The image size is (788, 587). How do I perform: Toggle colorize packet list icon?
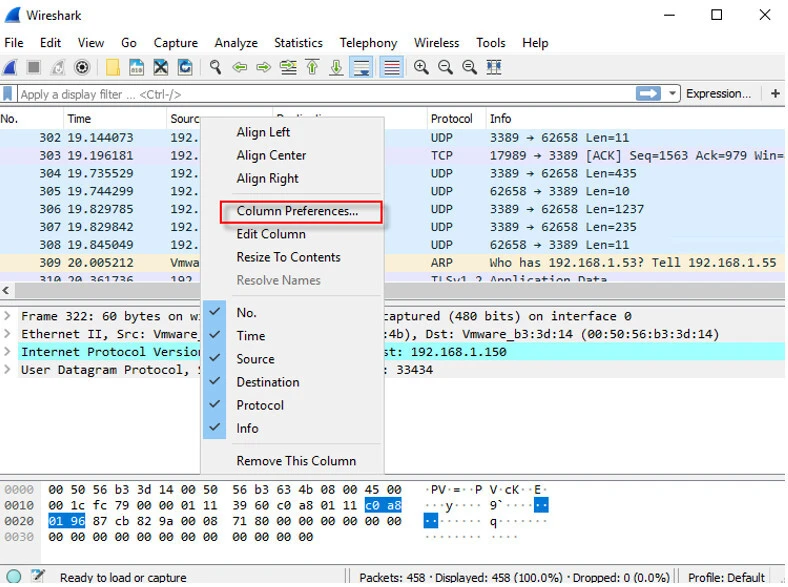click(x=392, y=68)
